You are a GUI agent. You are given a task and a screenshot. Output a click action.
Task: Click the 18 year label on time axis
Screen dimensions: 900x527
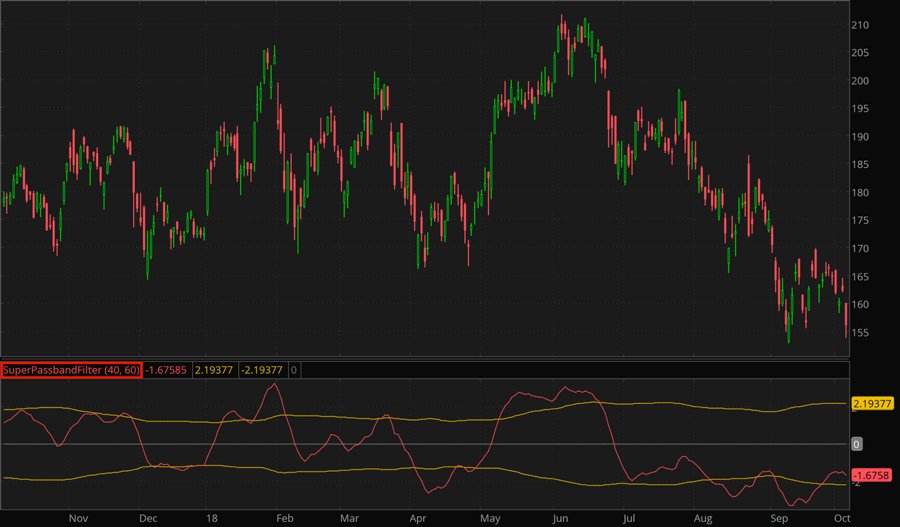tap(213, 519)
